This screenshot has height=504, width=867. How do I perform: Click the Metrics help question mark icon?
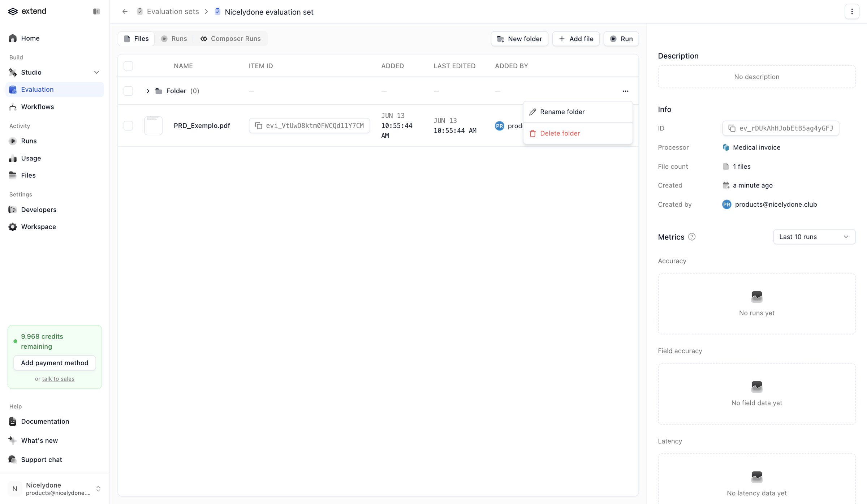click(691, 237)
